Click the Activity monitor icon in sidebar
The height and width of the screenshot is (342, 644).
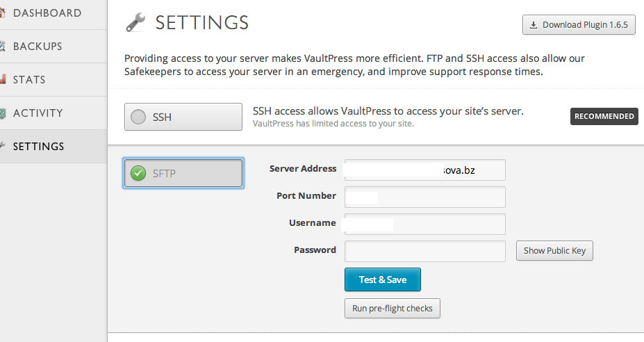(3, 113)
